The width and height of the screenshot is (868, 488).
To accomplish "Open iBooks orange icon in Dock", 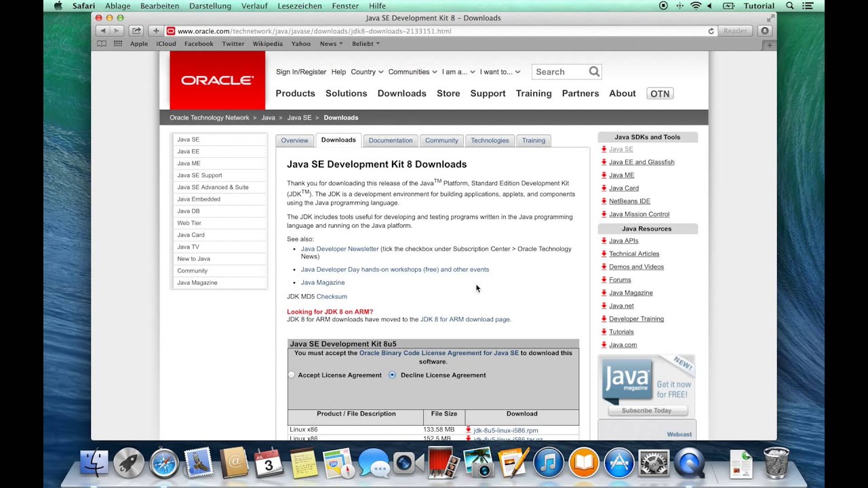I will coord(584,464).
